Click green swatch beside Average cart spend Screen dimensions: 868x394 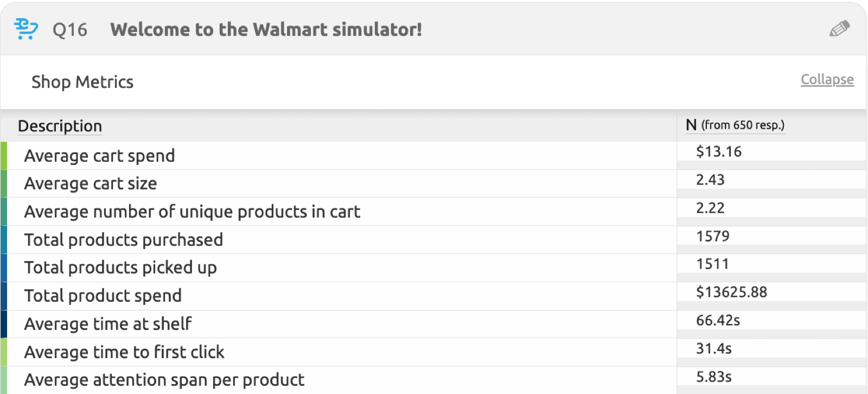coord(4,156)
